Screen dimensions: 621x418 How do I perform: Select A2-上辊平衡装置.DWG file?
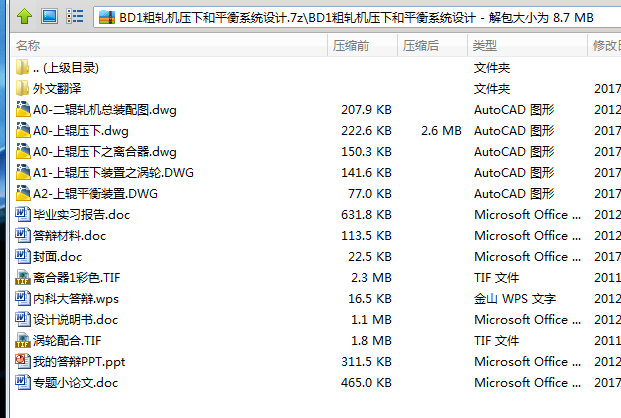[95, 193]
